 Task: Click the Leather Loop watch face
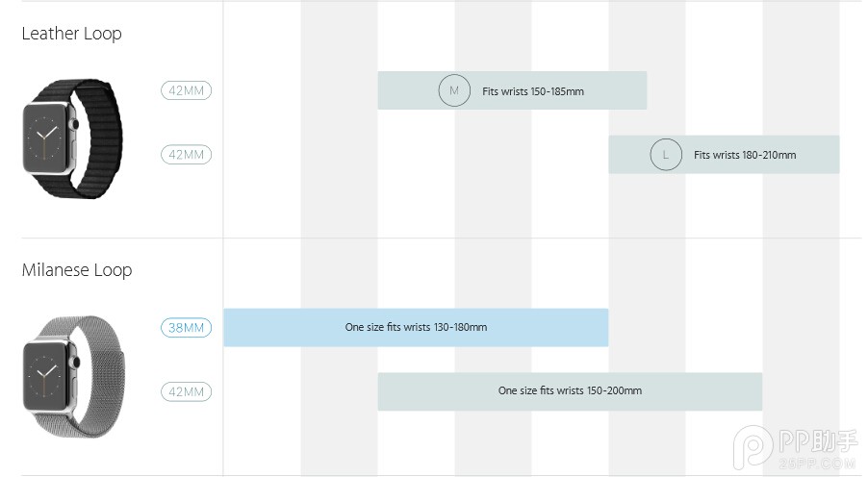[47, 138]
